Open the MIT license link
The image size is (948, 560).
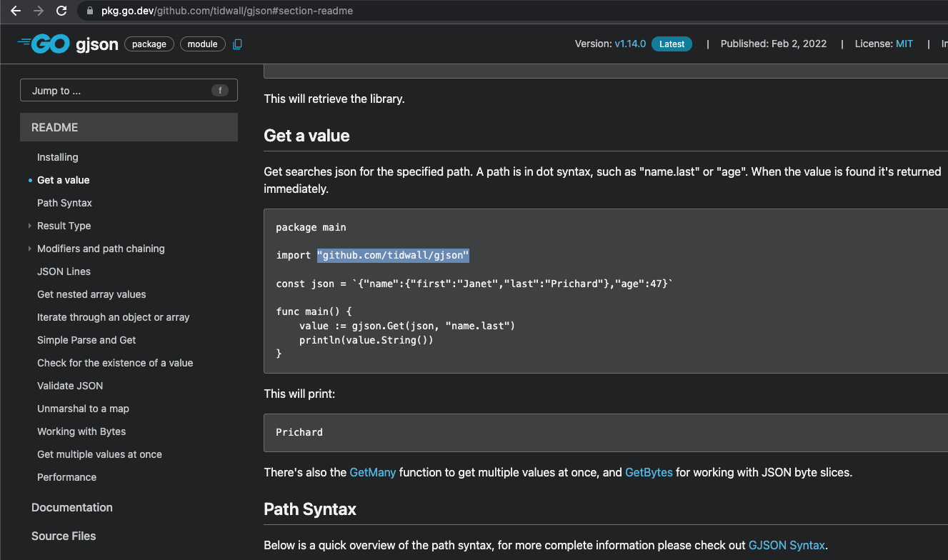click(x=904, y=44)
